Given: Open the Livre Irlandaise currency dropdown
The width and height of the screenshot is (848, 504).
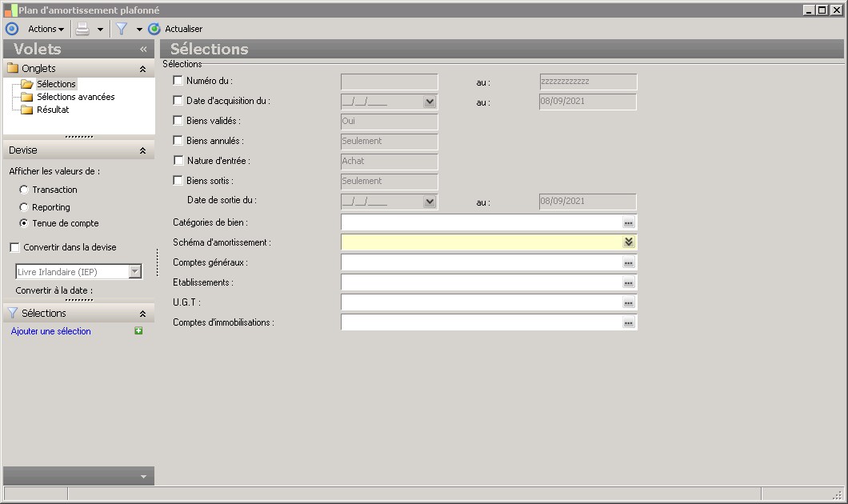Looking at the screenshot, I should tap(135, 271).
